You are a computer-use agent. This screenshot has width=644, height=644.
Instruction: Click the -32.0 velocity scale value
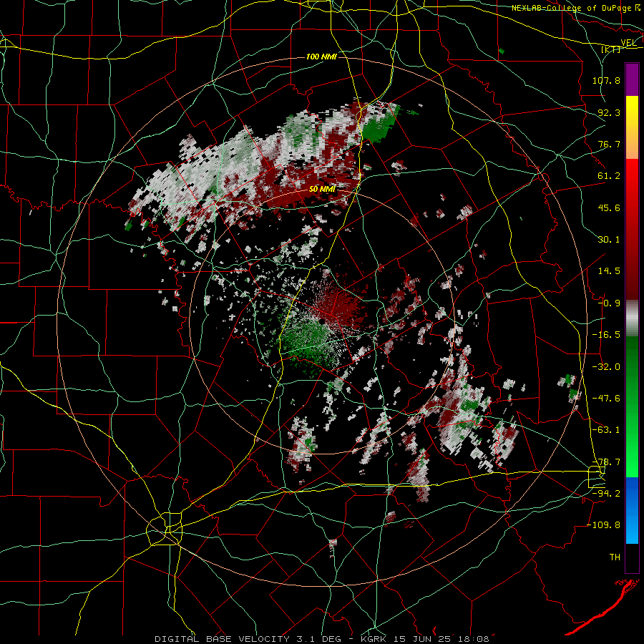(x=606, y=367)
